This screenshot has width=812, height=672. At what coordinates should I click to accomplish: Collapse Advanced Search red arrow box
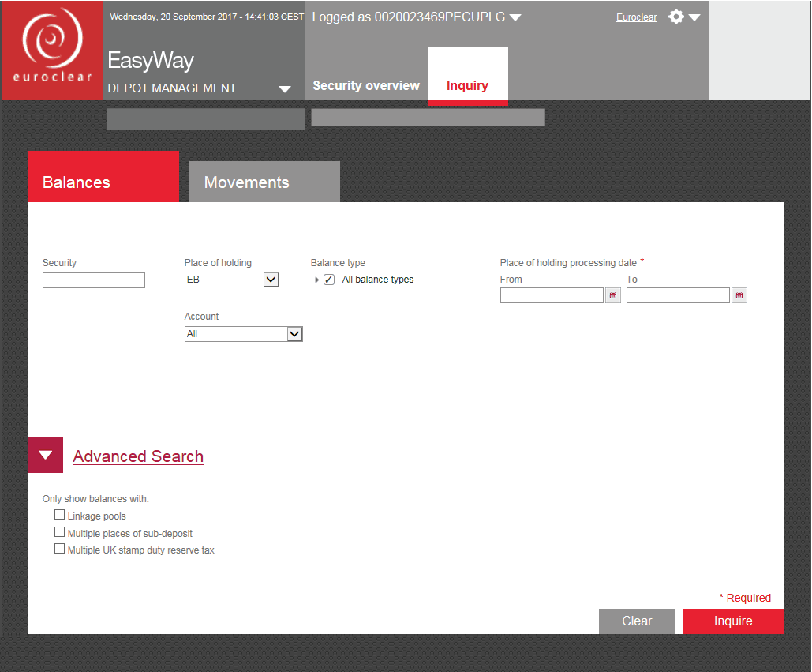pos(46,456)
